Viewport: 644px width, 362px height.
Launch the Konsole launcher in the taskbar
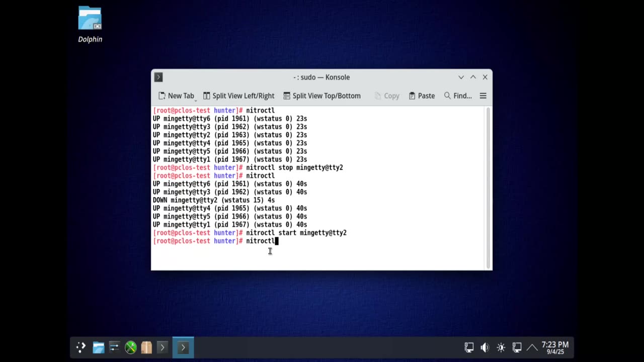pos(162,347)
